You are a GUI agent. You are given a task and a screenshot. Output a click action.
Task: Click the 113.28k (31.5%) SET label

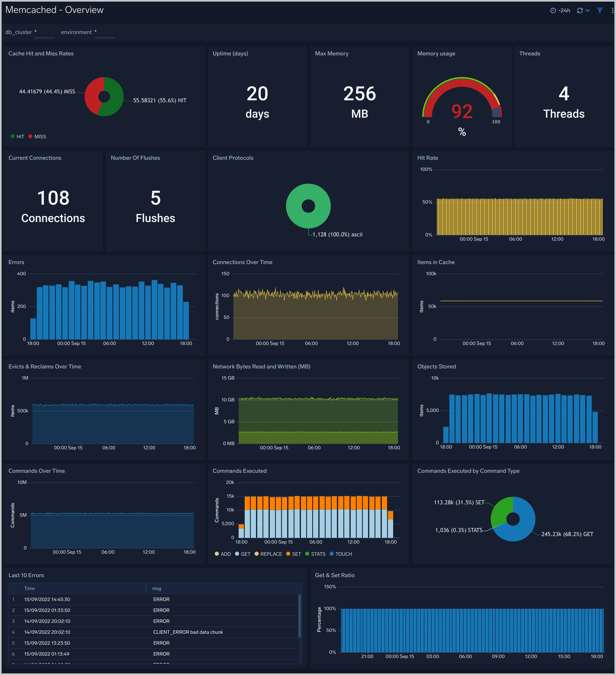(459, 502)
